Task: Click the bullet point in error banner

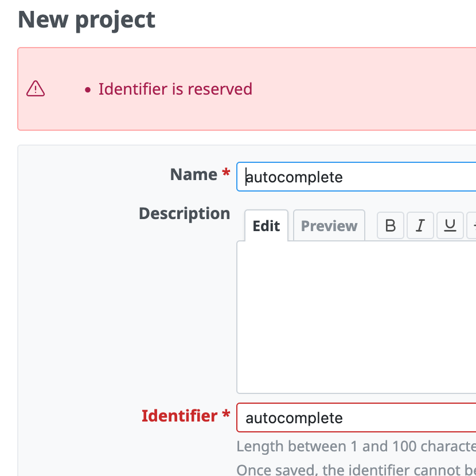Action: pyautogui.click(x=88, y=90)
